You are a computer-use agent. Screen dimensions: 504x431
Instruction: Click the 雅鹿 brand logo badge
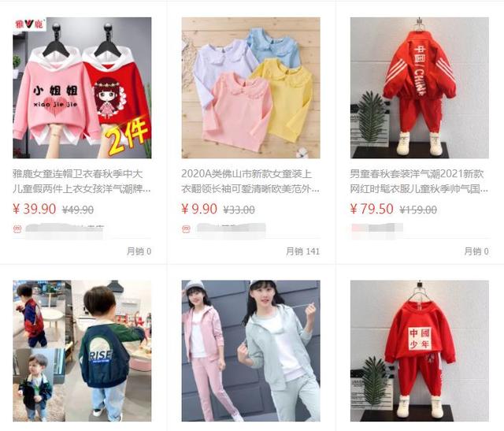[29, 24]
